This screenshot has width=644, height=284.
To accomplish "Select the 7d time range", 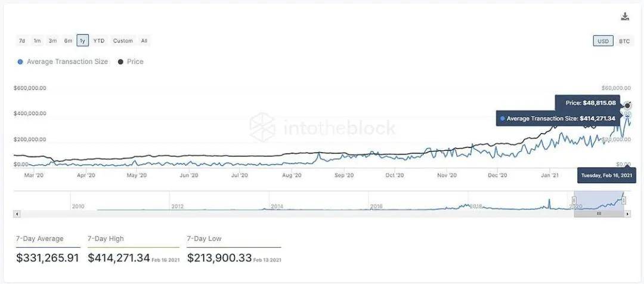I will 22,41.
